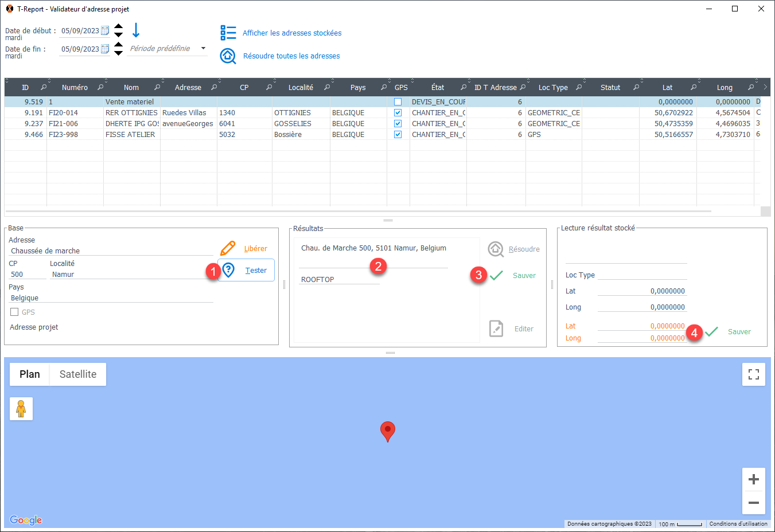The height and width of the screenshot is (532, 775).
Task: Expand the Période prédéfinie dropdown
Action: [203, 49]
